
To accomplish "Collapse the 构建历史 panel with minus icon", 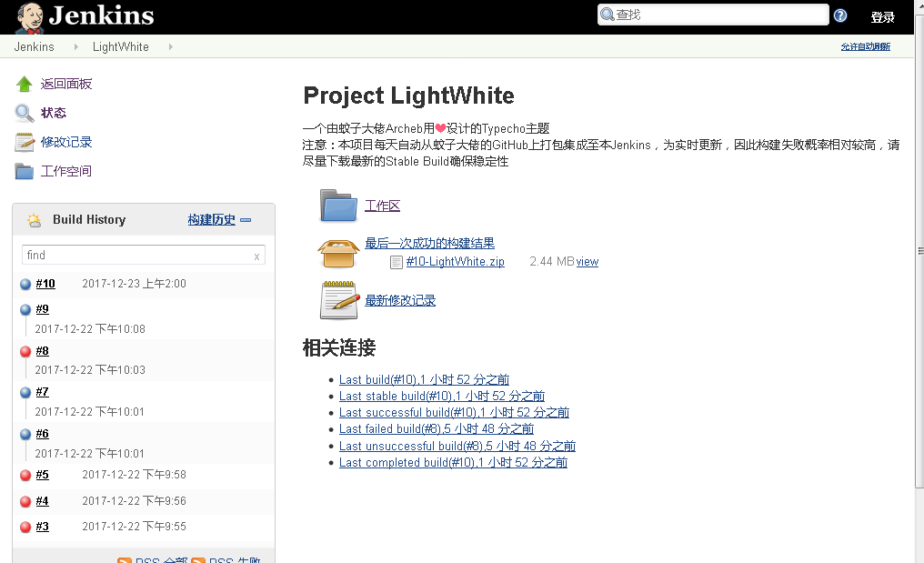I will click(246, 220).
